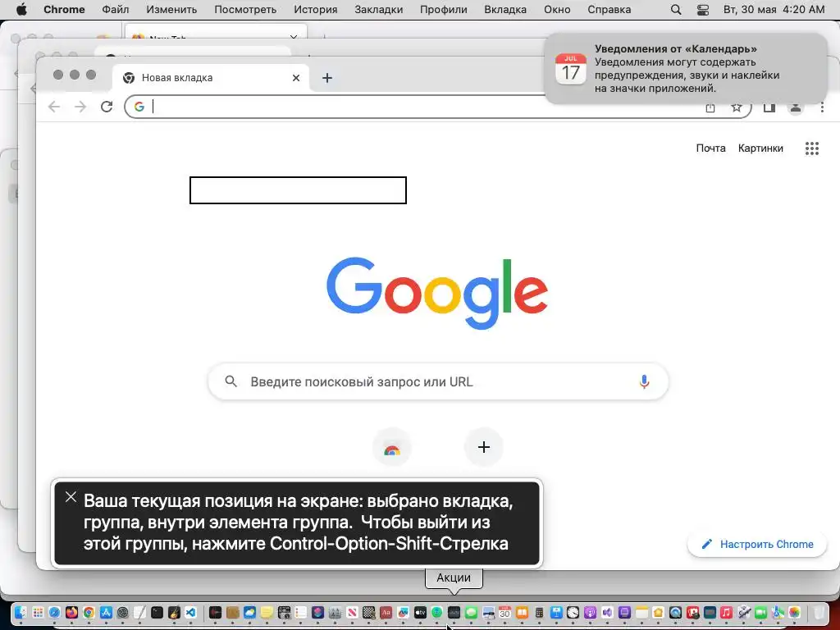Open Visual Studio Code from the Dock
Viewport: 840px width, 630px height.
[190, 612]
